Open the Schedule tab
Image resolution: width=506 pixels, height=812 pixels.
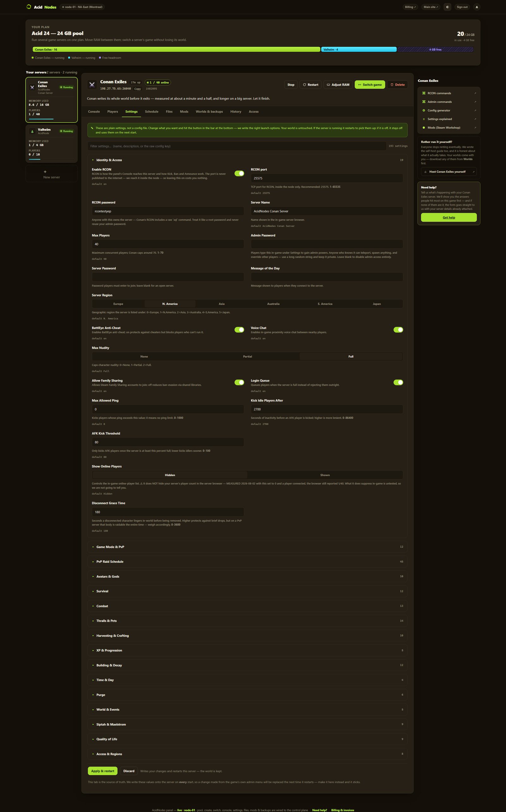click(151, 112)
